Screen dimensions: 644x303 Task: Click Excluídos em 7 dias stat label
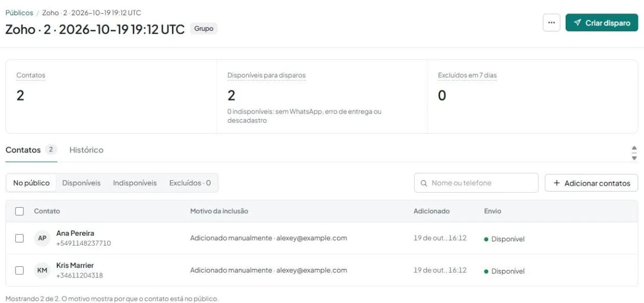click(x=467, y=75)
